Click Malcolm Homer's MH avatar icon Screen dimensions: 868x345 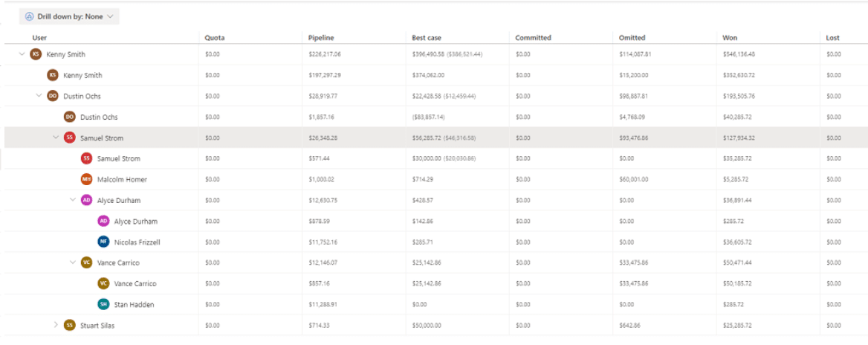(x=86, y=179)
